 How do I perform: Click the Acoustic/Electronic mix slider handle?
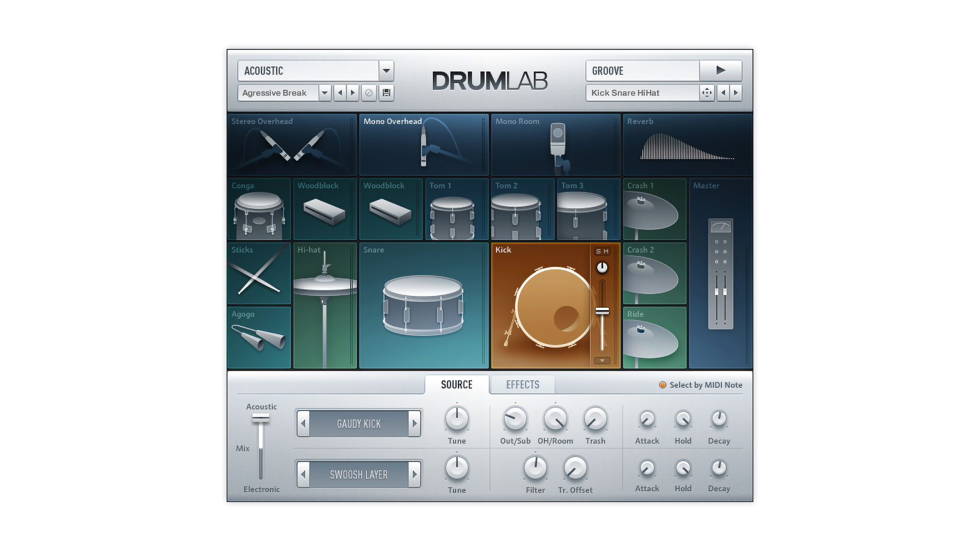[260, 418]
